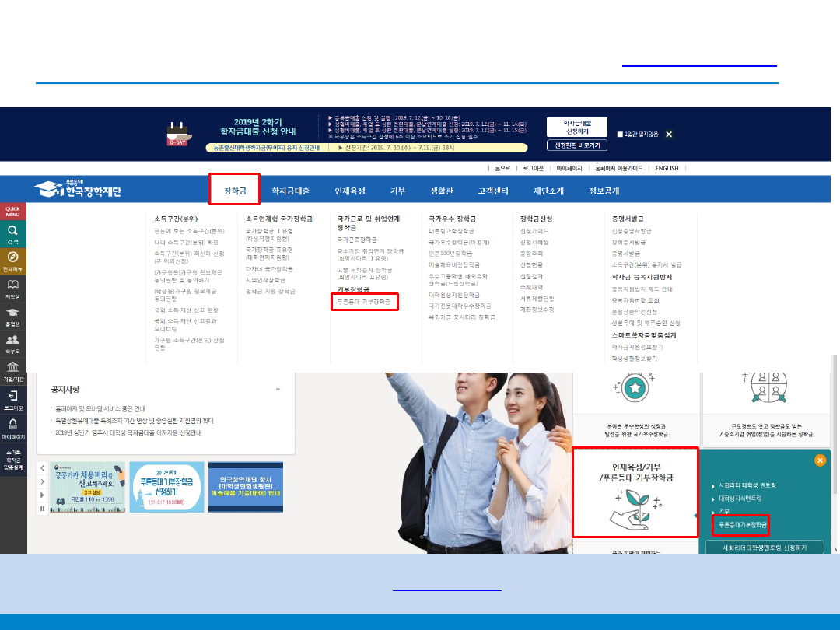Check the 1일간 열지않음 checkbox
This screenshot has width=840, height=630.
pos(620,134)
